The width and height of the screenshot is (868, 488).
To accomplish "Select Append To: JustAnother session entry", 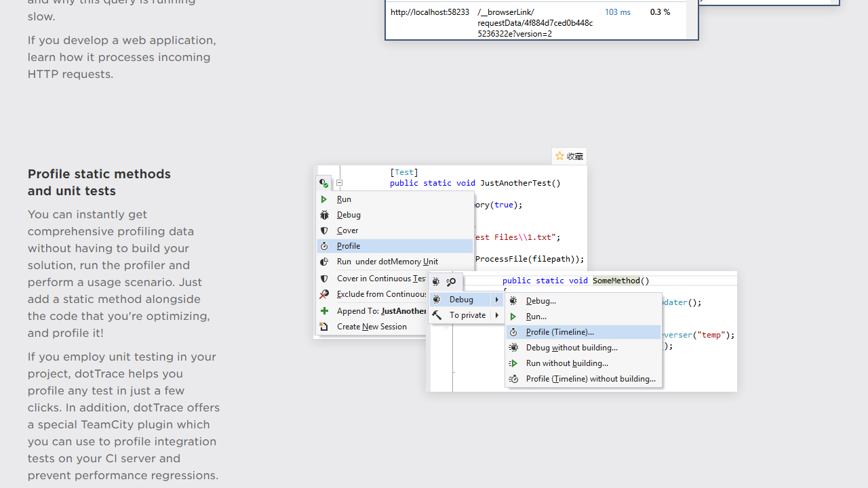I will click(x=373, y=311).
